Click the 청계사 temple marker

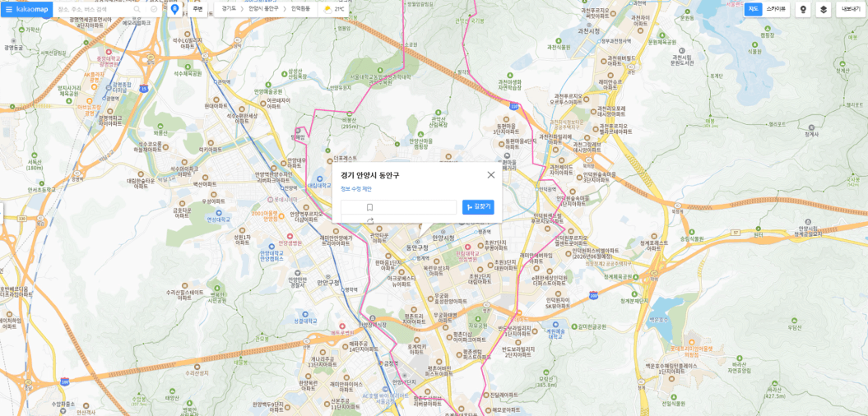(811, 129)
